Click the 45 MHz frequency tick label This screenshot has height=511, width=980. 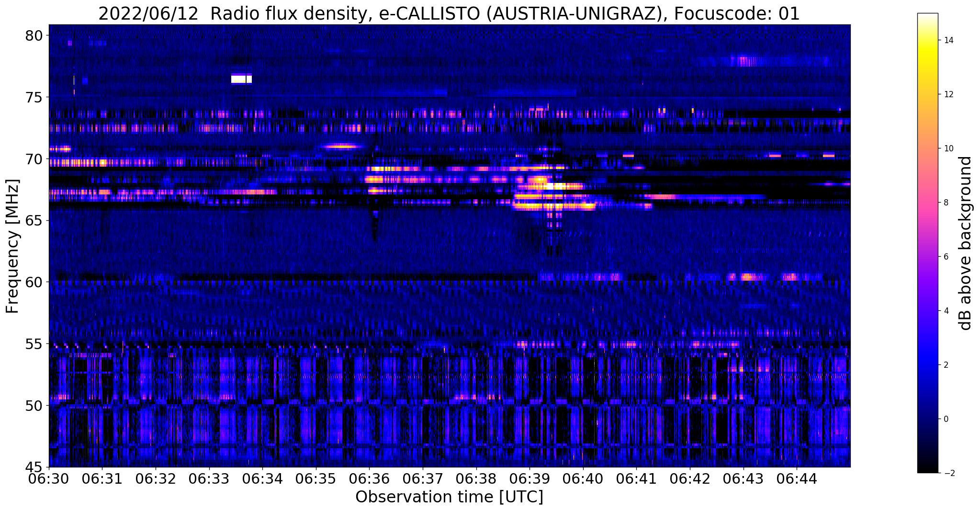[x=34, y=467]
